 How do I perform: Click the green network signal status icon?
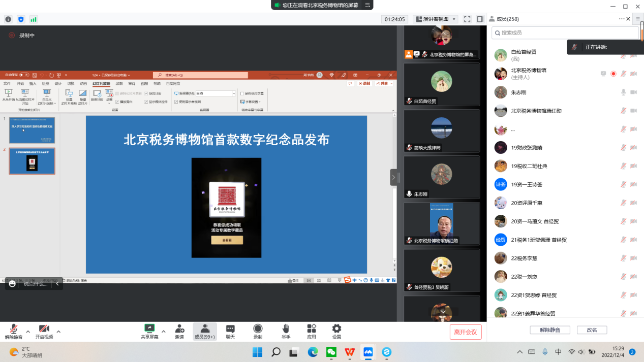[x=34, y=19]
